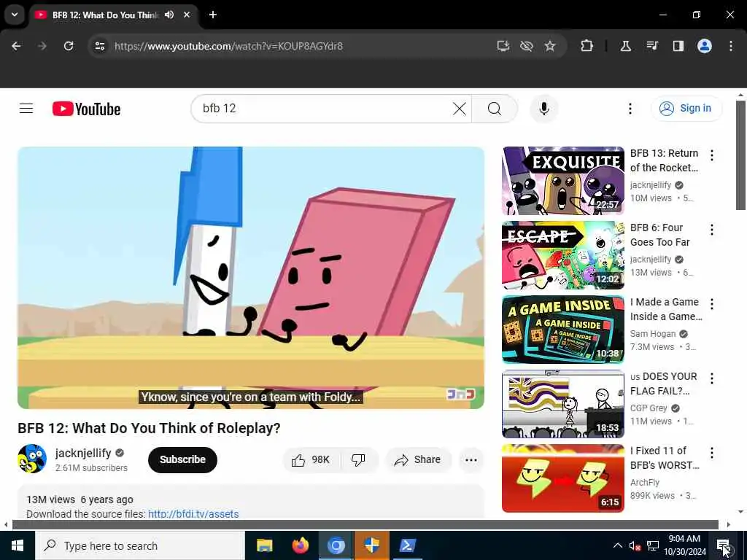Open the browser extensions puzzle icon

click(x=587, y=46)
